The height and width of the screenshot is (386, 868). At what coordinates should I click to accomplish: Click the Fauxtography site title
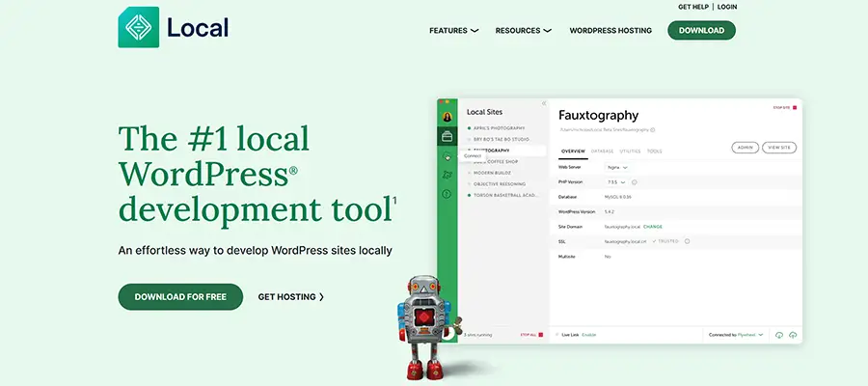click(x=598, y=115)
